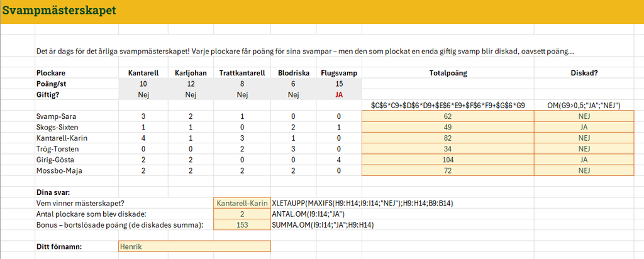Click the Kantarell column header

point(143,73)
